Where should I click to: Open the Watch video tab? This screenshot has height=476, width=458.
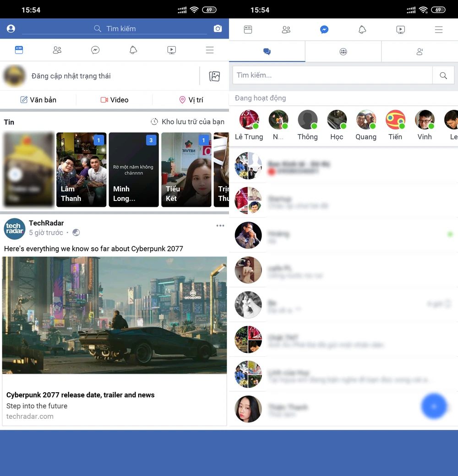[171, 50]
